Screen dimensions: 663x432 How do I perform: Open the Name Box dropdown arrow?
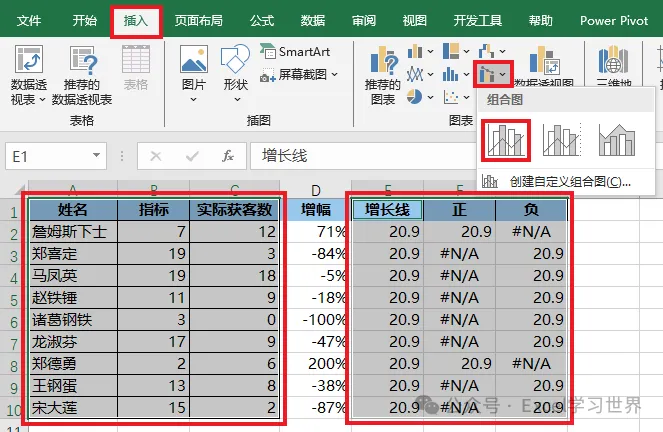[x=96, y=156]
